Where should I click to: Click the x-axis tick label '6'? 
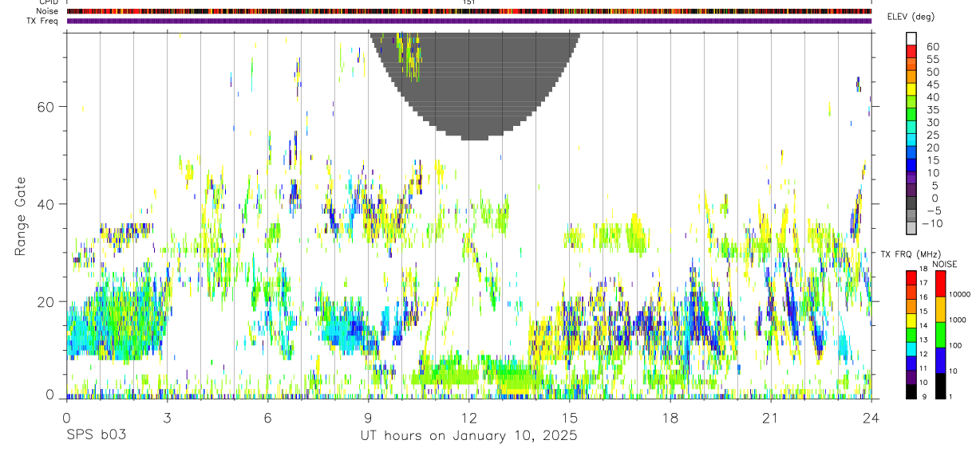coord(267,418)
